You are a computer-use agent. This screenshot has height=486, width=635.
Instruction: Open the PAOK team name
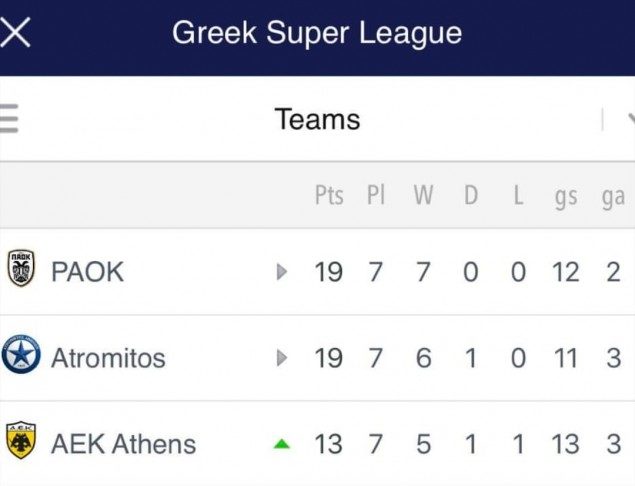(87, 271)
